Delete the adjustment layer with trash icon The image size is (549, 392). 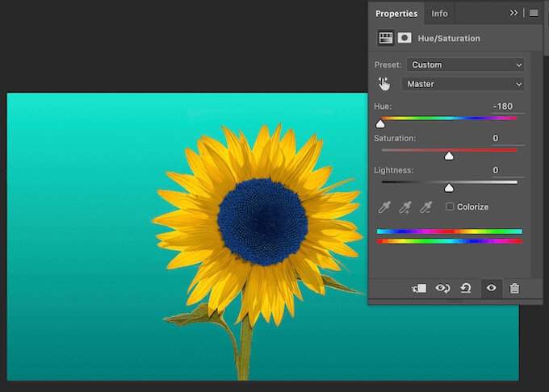(x=514, y=288)
